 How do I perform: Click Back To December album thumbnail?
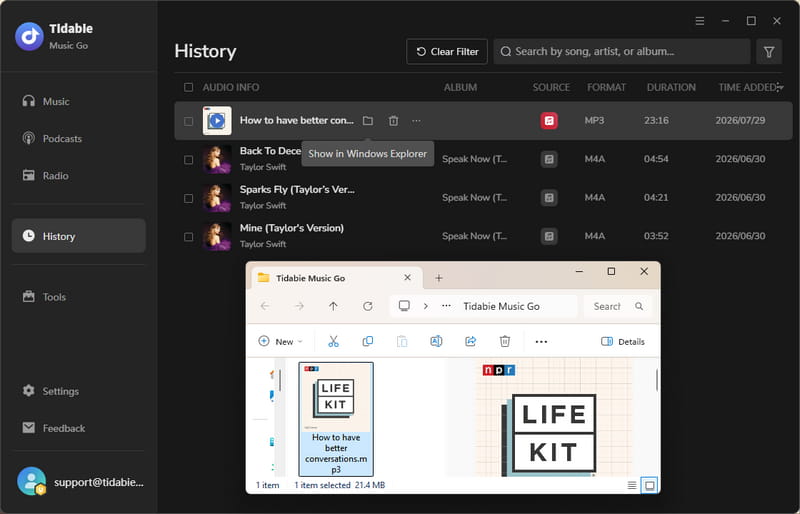pos(217,159)
